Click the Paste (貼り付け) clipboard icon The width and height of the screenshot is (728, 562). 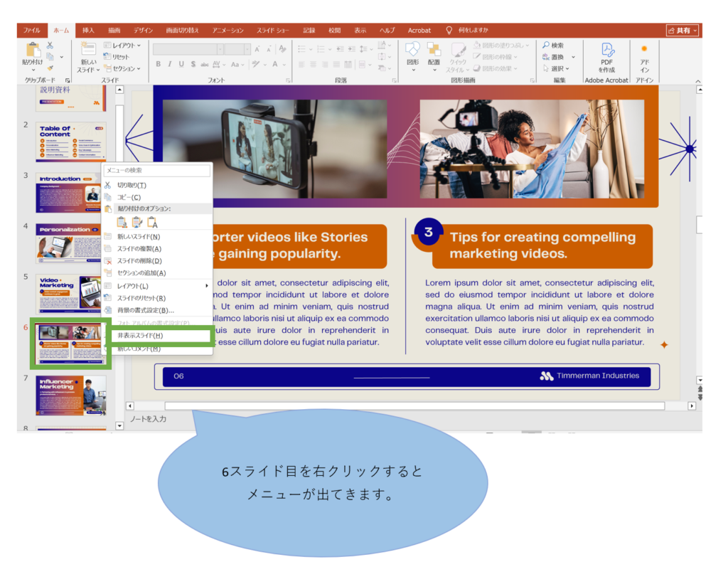pos(33,50)
